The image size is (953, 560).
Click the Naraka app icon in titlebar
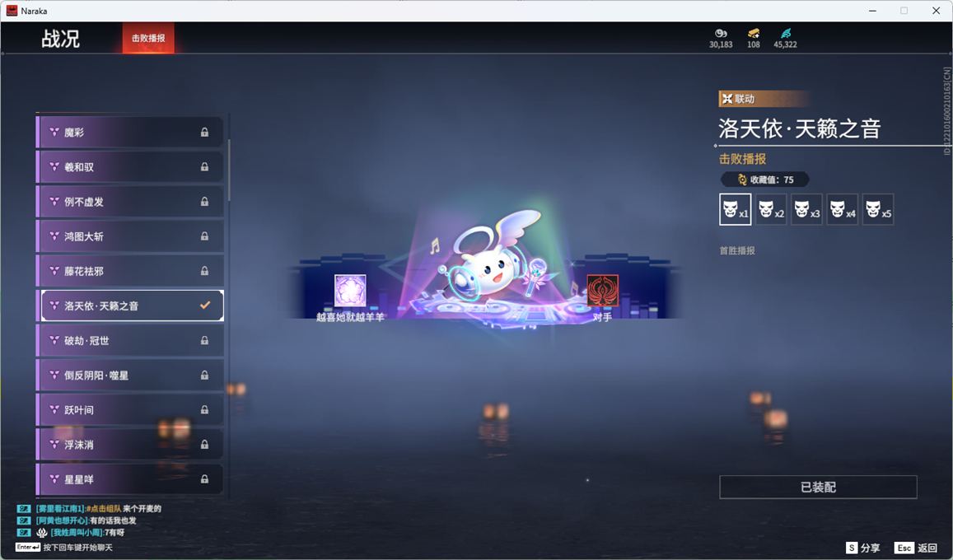tap(12, 11)
